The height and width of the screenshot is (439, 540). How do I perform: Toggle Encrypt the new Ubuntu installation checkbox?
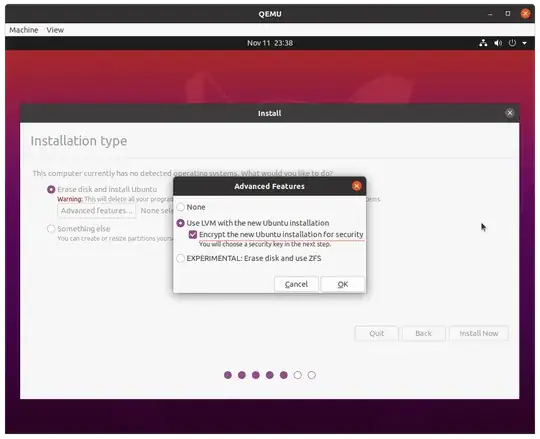193,235
